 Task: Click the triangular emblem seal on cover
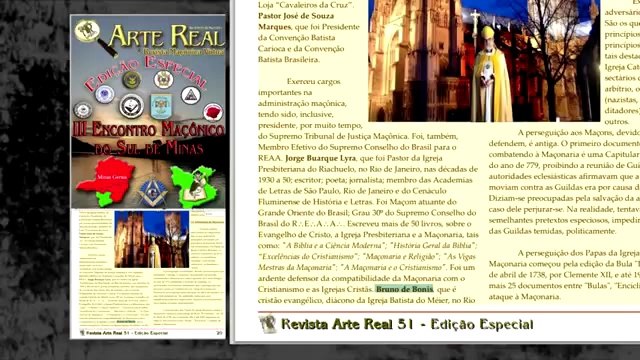191,96
